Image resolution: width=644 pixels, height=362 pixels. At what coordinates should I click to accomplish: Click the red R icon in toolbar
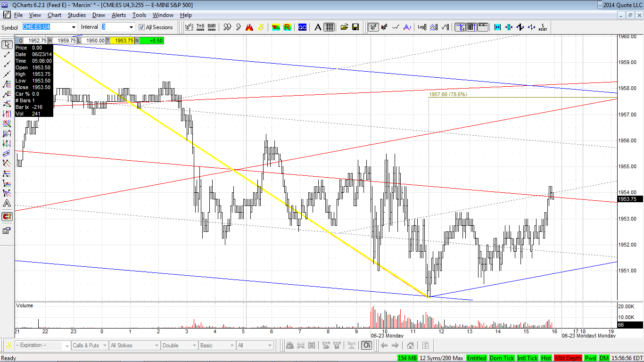pyautogui.click(x=287, y=27)
